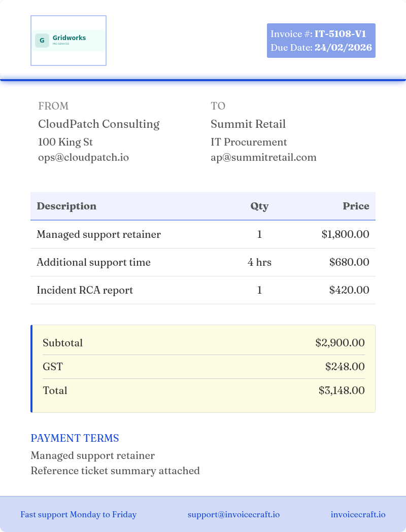Select price $1,800.00
This screenshot has width=406, height=532.
[345, 234]
